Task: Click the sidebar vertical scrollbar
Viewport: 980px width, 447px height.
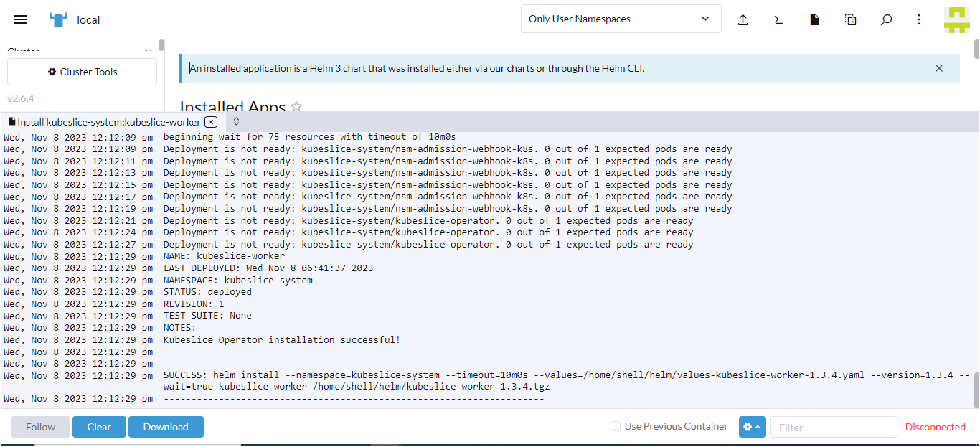Action: [x=161, y=45]
